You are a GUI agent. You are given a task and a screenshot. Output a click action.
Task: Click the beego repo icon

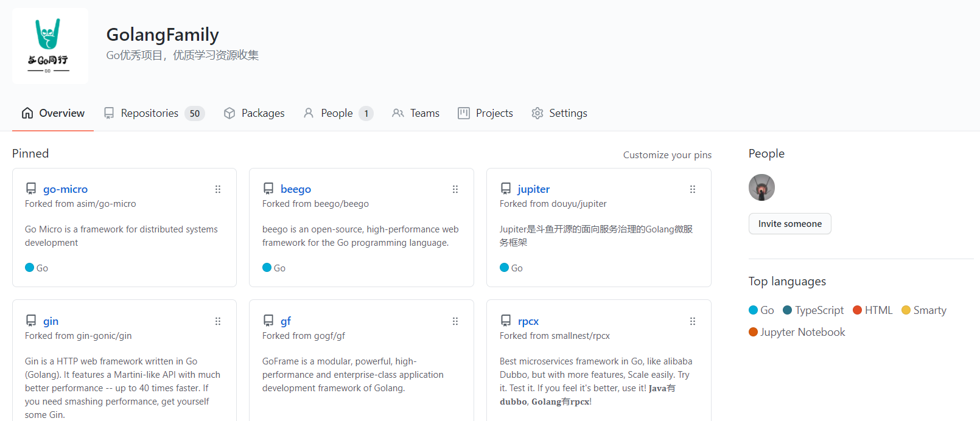point(268,189)
